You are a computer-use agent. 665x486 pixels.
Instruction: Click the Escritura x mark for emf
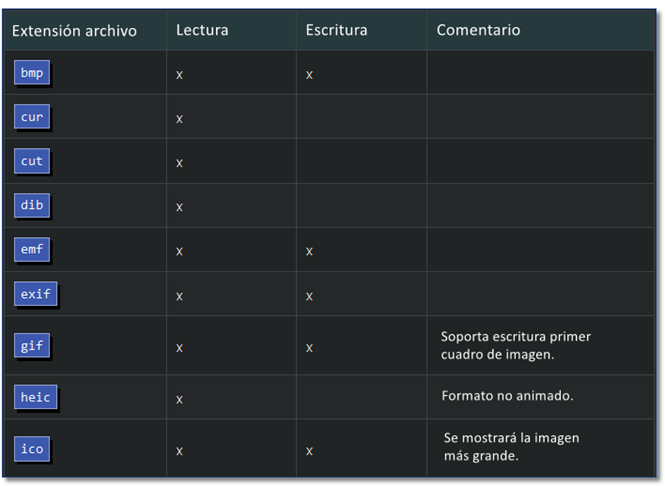coord(309,251)
